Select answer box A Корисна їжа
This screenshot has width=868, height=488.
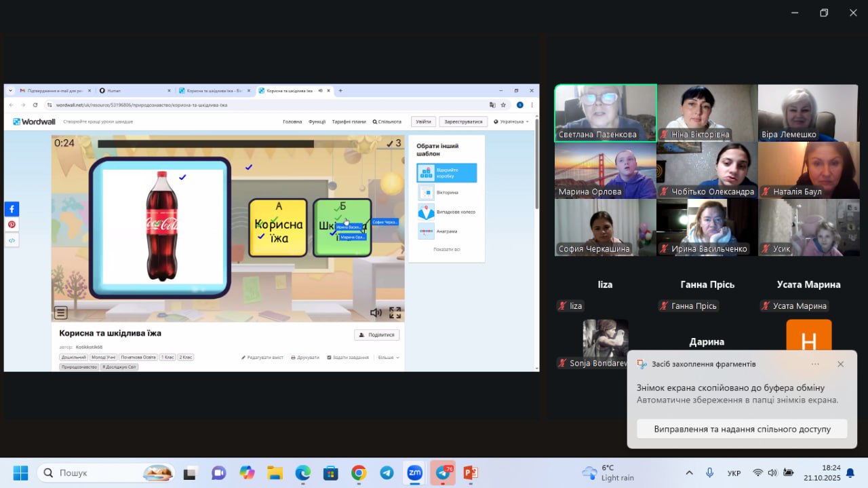(278, 228)
